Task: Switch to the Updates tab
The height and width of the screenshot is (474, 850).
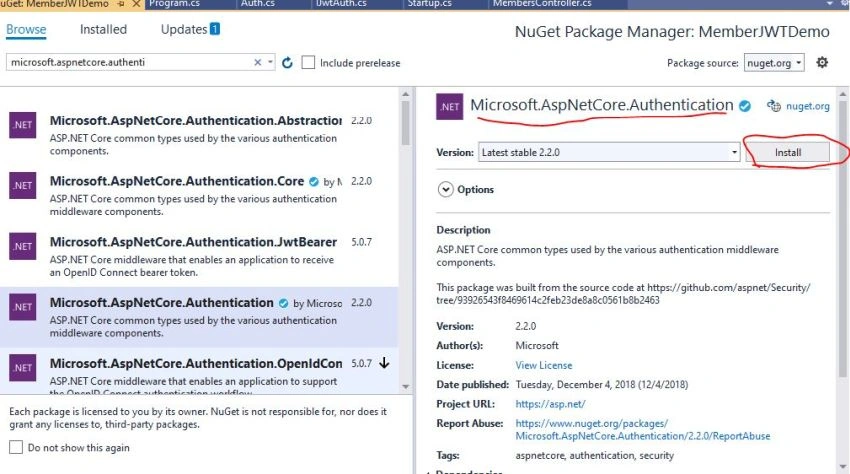Action: tap(184, 29)
